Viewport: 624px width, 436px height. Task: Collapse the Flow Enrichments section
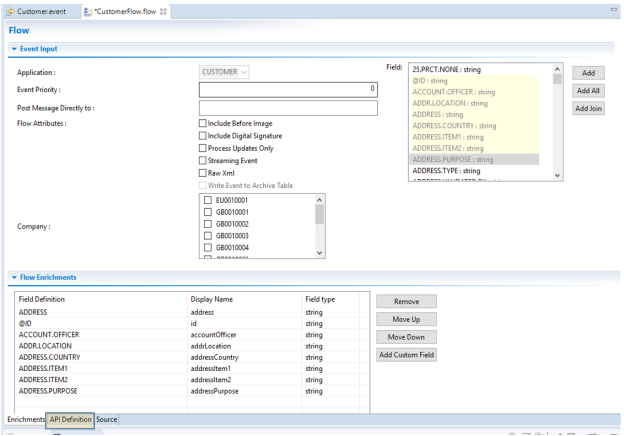tap(14, 277)
